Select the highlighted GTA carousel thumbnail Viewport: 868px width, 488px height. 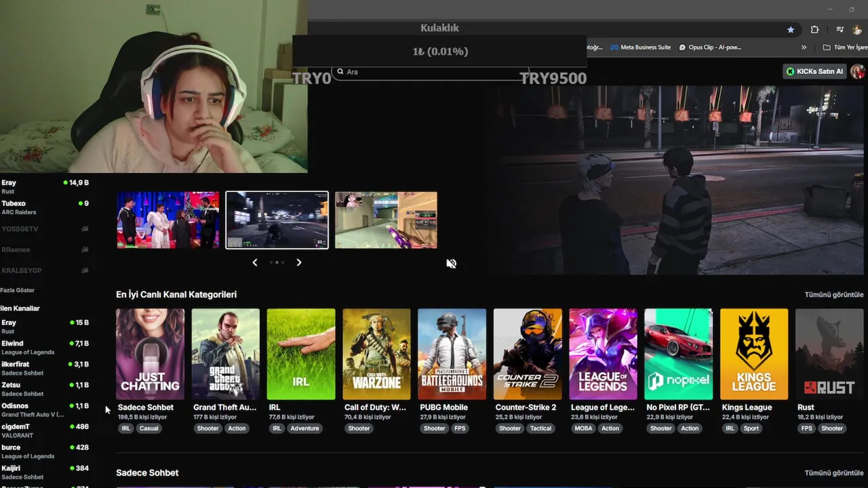(277, 220)
